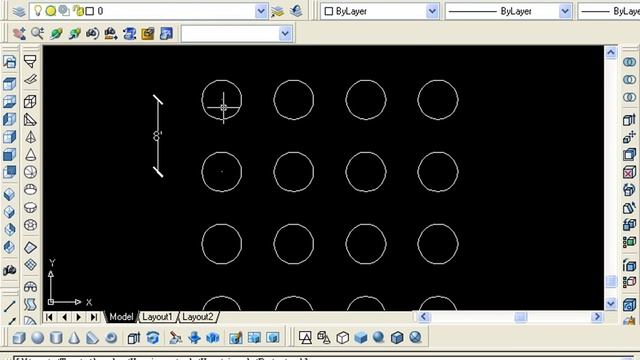The image size is (640, 360).
Task: Select the 2D Wireframe shade icon
Action: click(305, 338)
